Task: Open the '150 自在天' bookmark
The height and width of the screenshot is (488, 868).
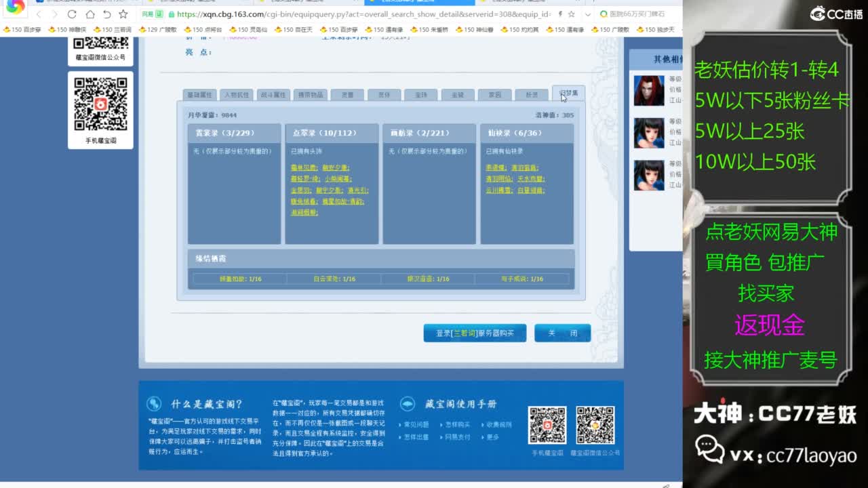Action: coord(294,30)
